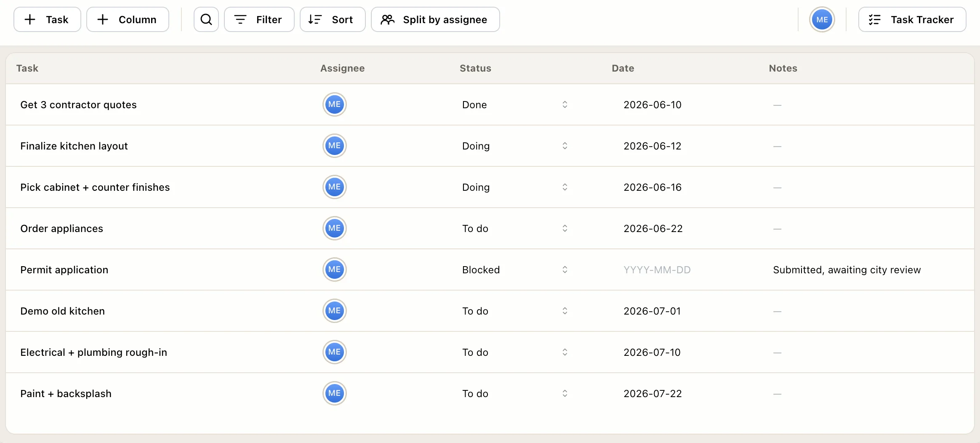Viewport: 980px width, 443px height.
Task: Open the Task Tracker view menu
Action: click(912, 19)
